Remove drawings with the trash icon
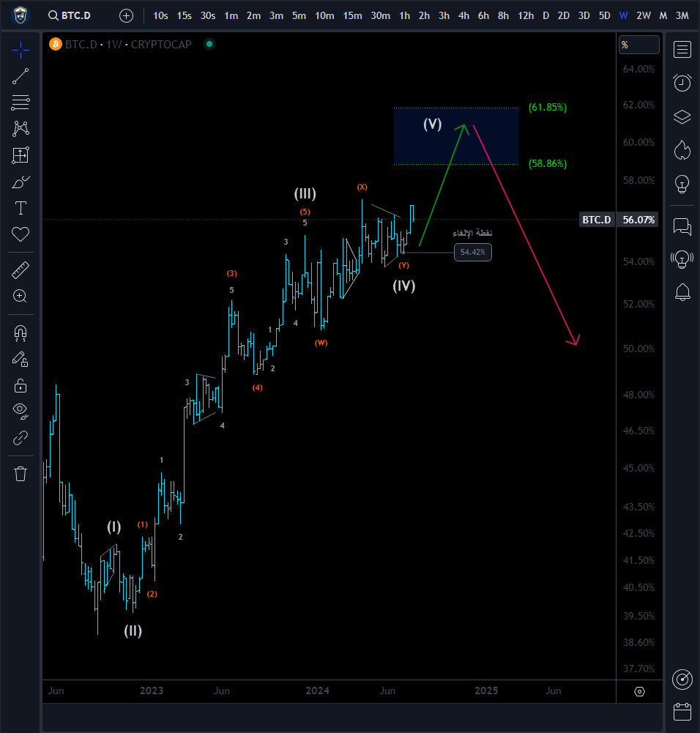The width and height of the screenshot is (700, 733). (x=21, y=474)
